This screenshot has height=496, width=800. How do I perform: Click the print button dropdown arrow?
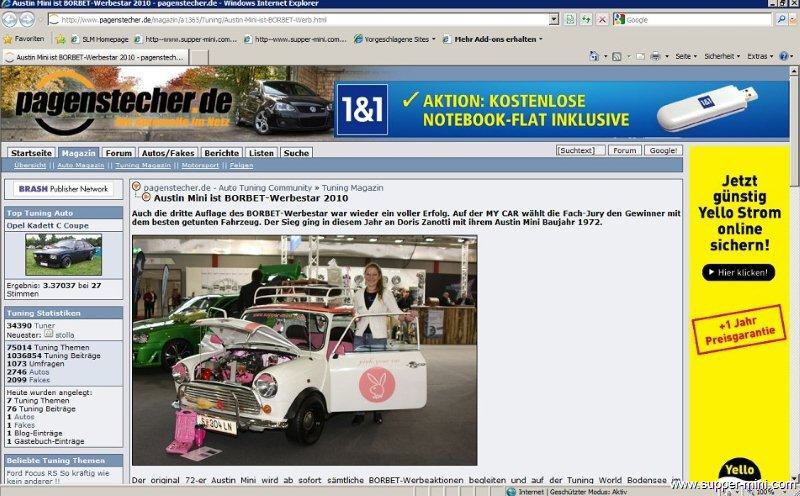click(x=667, y=56)
